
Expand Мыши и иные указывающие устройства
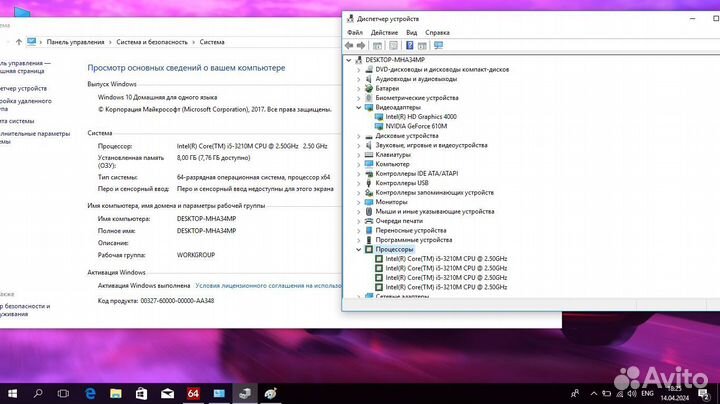coord(359,212)
